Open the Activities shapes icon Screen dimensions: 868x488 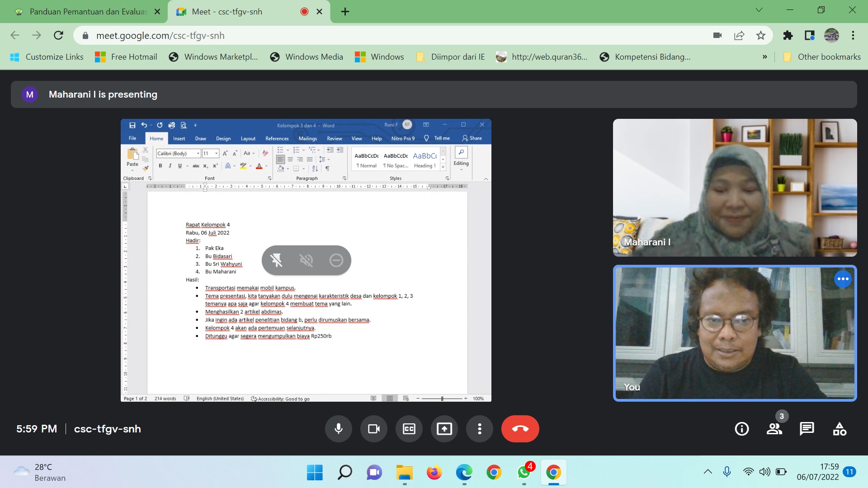click(x=839, y=428)
